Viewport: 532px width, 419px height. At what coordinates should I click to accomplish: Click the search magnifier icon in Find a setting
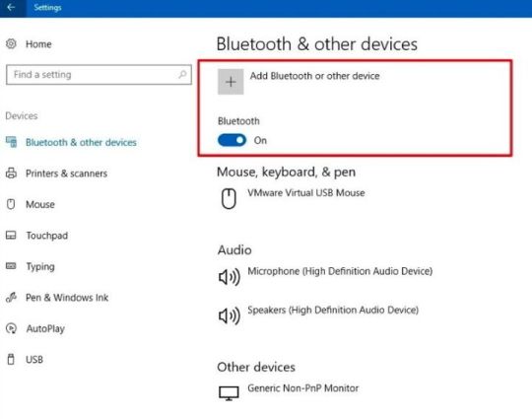[182, 74]
